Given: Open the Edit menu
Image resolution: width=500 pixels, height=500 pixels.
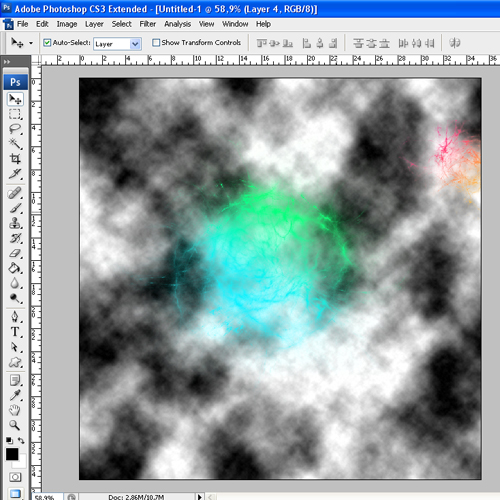Looking at the screenshot, I should [42, 24].
